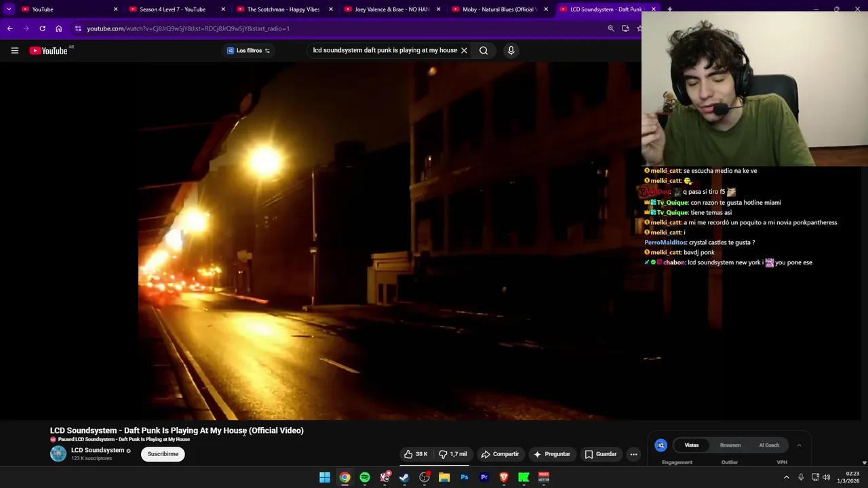Switch to Joey Valence & Brae tab
The image size is (868, 488).
point(391,9)
